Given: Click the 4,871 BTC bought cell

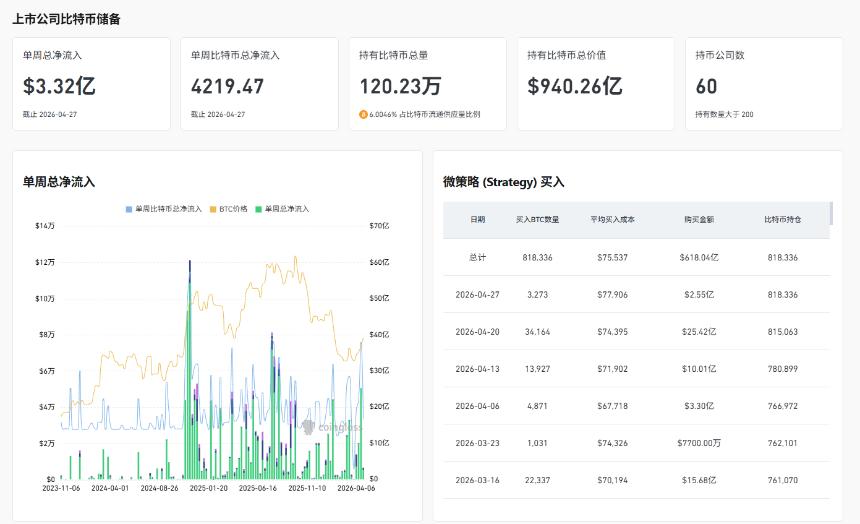Looking at the screenshot, I should coord(537,406).
